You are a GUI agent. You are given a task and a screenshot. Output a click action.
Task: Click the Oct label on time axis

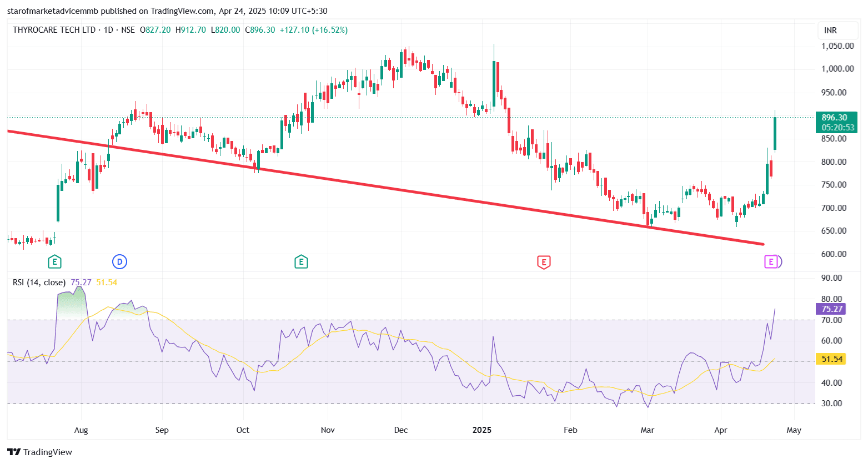coord(243,430)
